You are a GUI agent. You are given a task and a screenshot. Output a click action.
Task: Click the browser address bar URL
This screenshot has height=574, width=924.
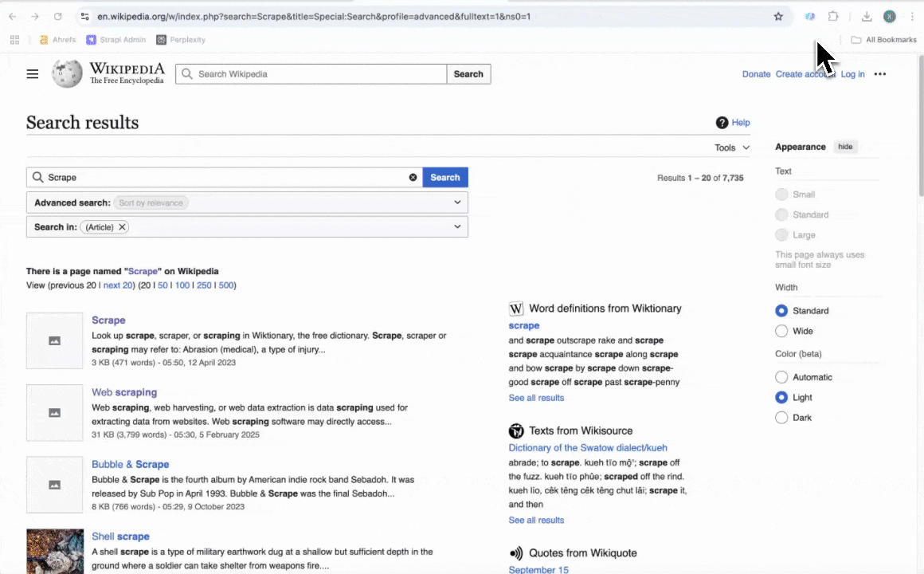coord(314,17)
